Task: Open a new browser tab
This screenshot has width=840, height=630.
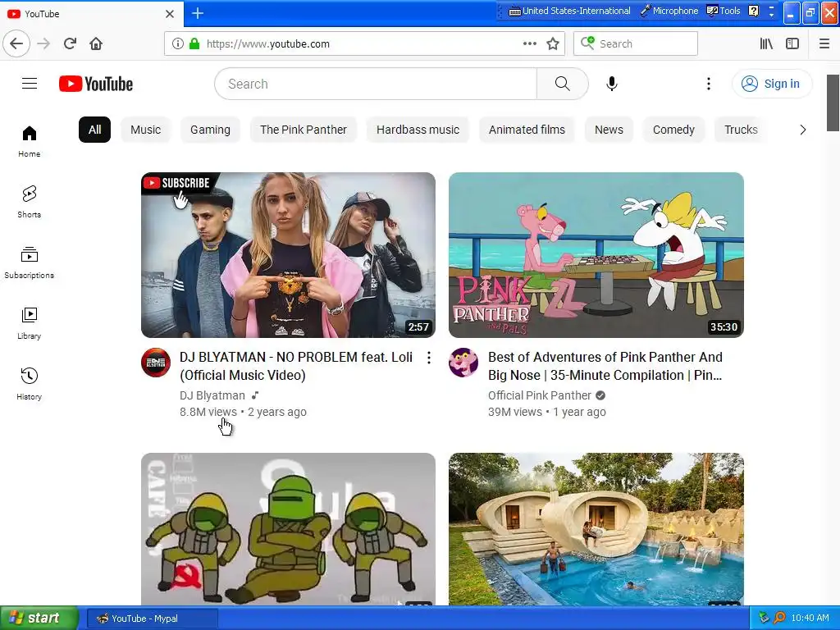Action: 197,13
